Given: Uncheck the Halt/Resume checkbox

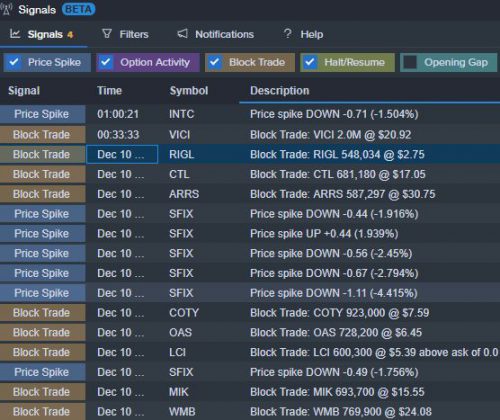Looking at the screenshot, I should point(310,62).
